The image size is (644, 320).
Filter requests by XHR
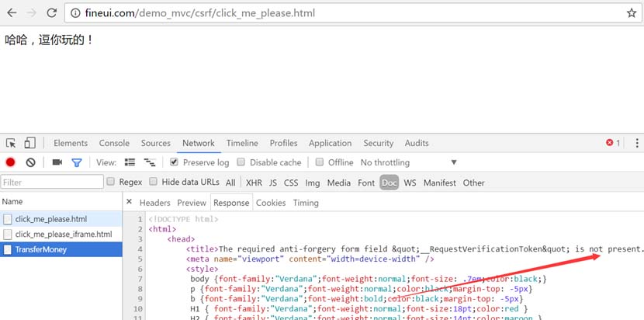pyautogui.click(x=254, y=183)
